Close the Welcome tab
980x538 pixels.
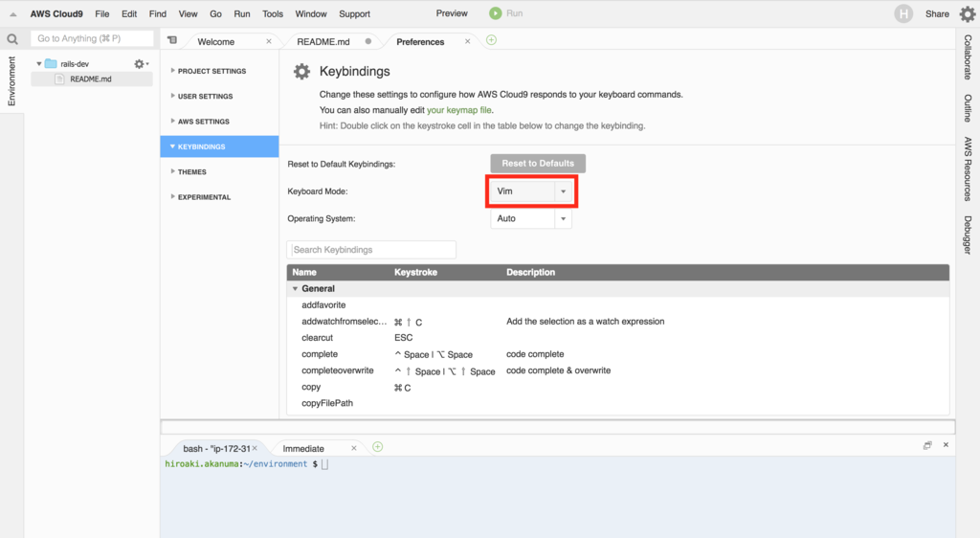tap(269, 41)
